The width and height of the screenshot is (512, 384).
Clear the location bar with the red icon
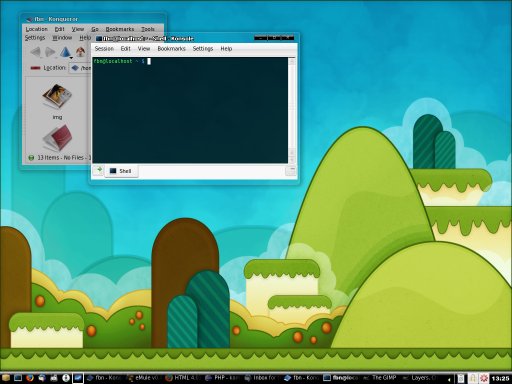tap(35, 68)
